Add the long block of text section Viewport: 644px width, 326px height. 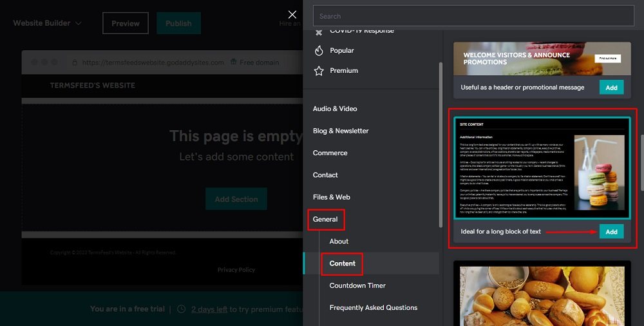(x=612, y=231)
